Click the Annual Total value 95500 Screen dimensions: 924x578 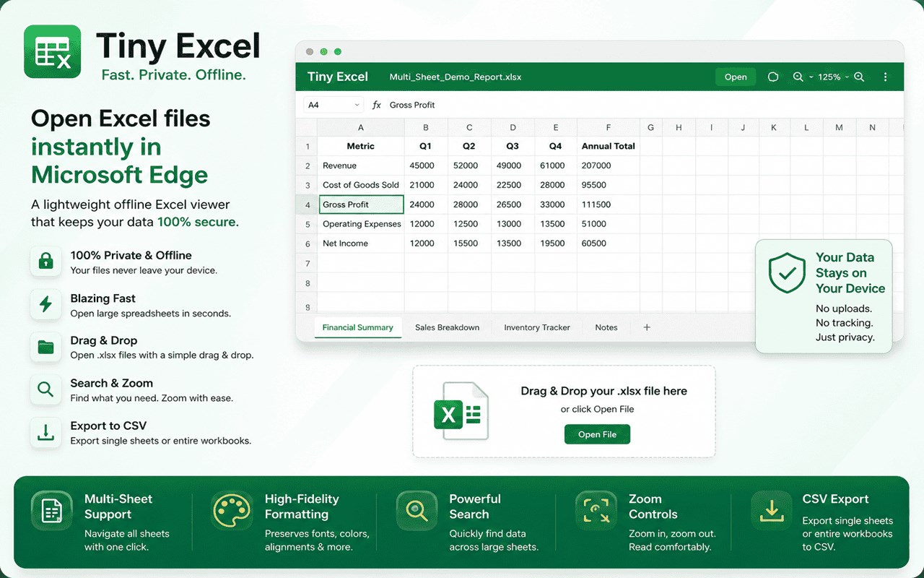click(x=609, y=185)
